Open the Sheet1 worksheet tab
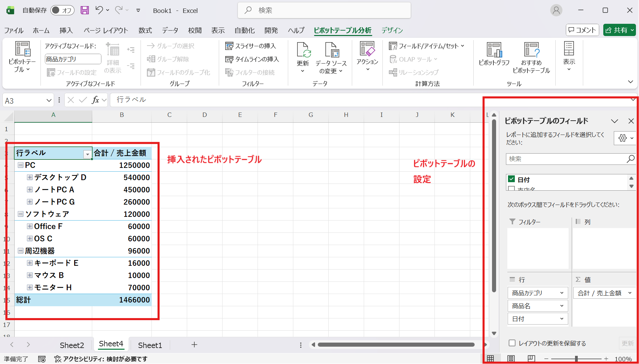 pyautogui.click(x=150, y=345)
